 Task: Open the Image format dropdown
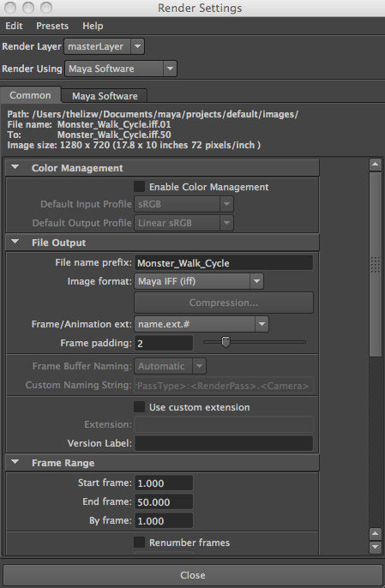pos(199,281)
